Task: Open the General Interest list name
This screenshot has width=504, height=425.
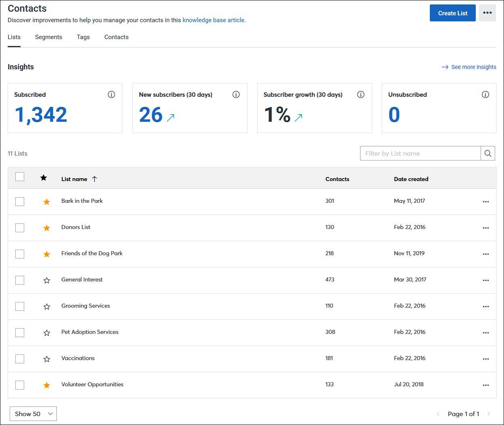Action: click(x=82, y=279)
